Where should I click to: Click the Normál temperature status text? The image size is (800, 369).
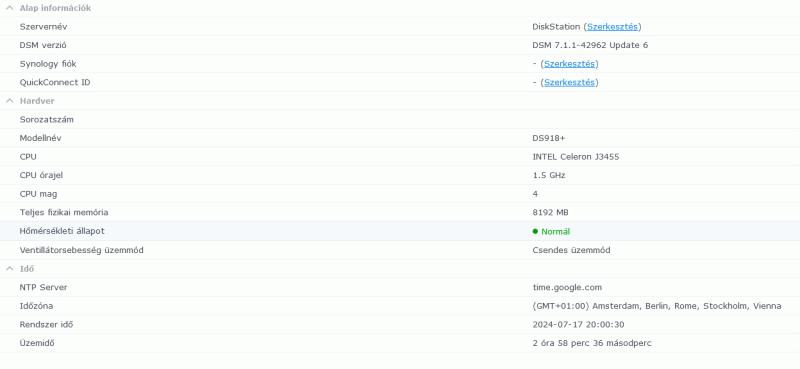click(556, 232)
